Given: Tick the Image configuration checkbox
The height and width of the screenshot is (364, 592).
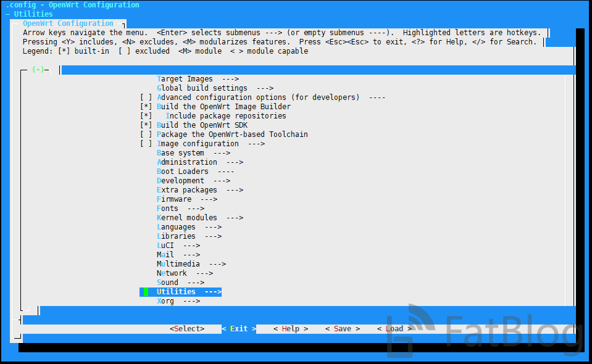Looking at the screenshot, I should point(146,144).
